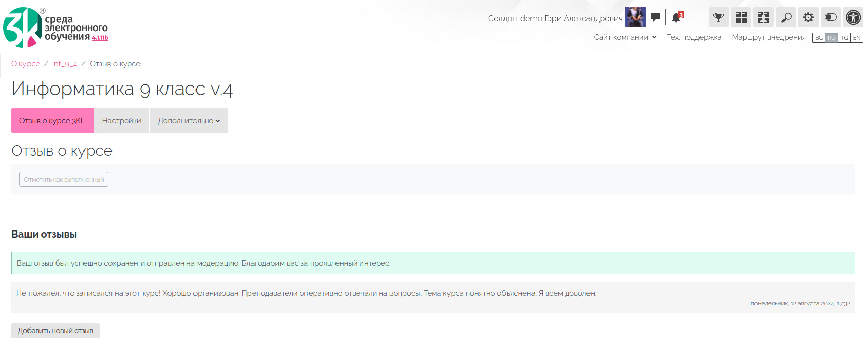This screenshot has height=347, width=868.
Task: Select the Отзыв о курсе 3KL tab
Action: tap(52, 121)
